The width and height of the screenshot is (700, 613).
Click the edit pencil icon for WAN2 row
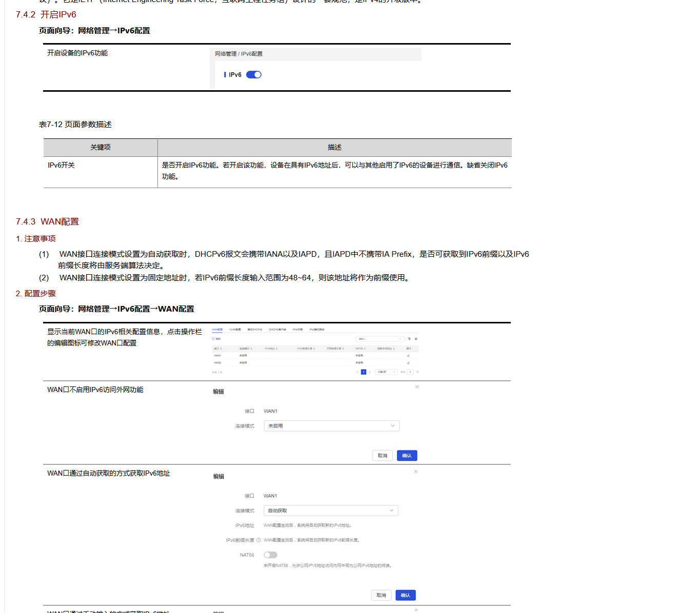(408, 363)
